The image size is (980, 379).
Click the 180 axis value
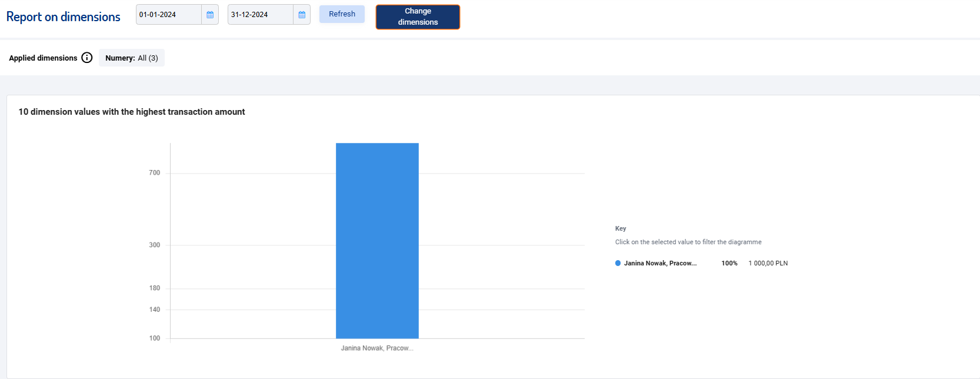click(155, 288)
